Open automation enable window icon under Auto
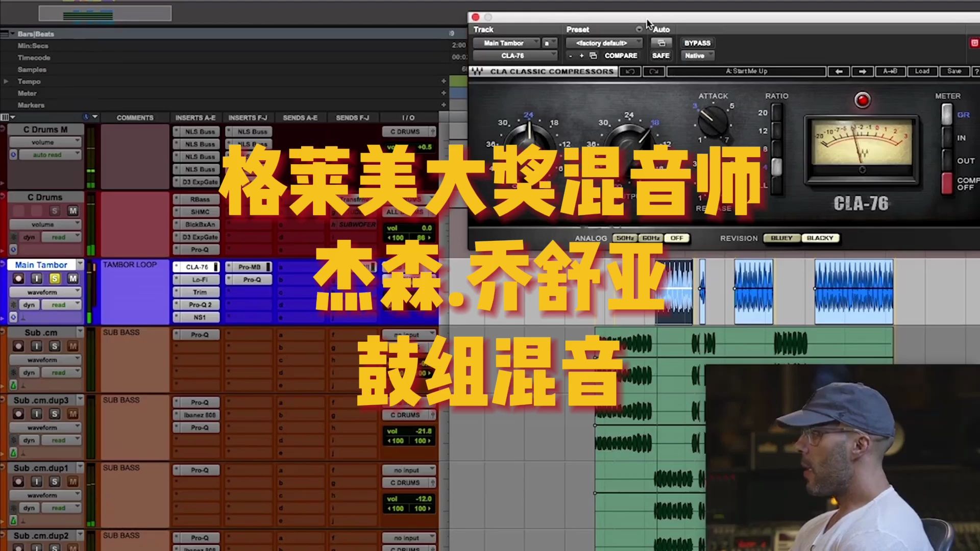The height and width of the screenshot is (551, 980). 661,43
